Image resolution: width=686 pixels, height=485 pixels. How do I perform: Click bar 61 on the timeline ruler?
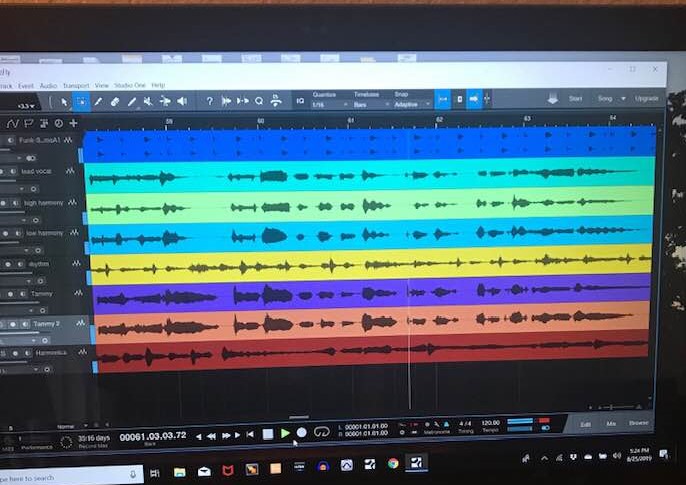click(350, 119)
